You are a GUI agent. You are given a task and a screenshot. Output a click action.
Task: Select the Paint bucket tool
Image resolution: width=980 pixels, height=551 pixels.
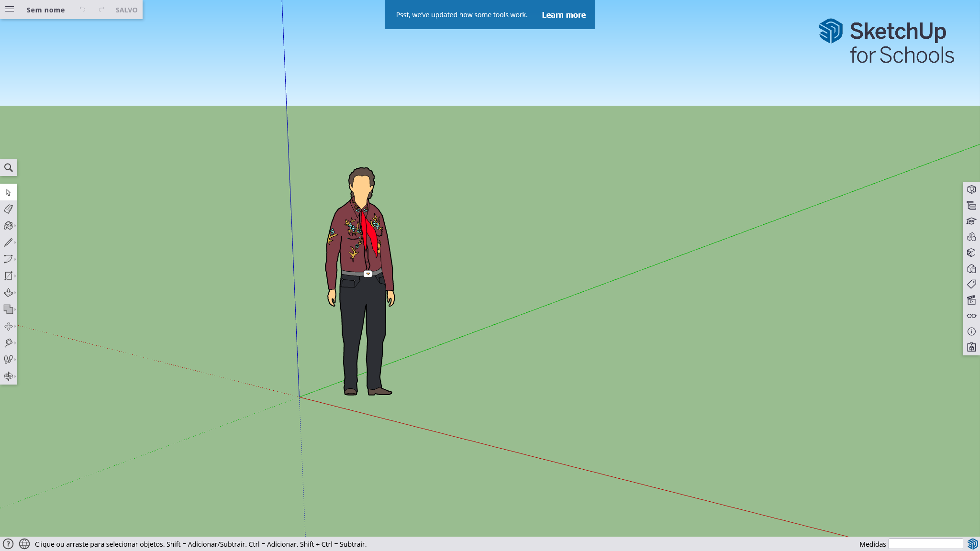[8, 226]
